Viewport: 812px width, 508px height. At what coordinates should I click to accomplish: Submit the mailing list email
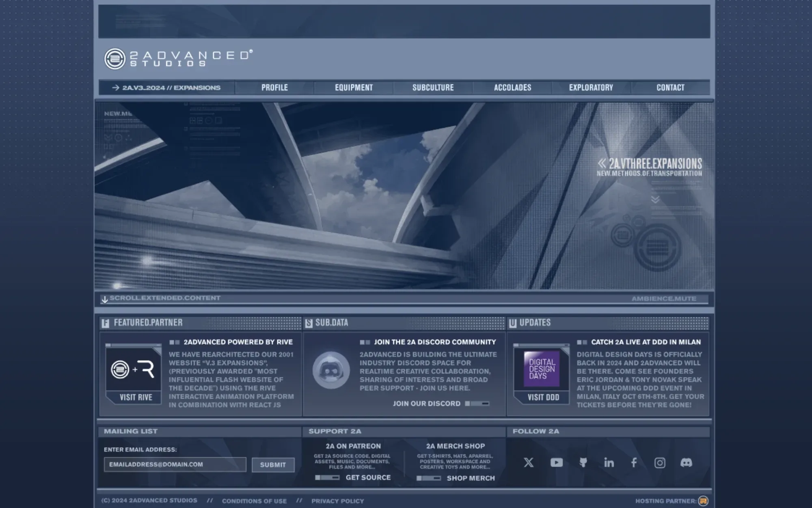[273, 465]
